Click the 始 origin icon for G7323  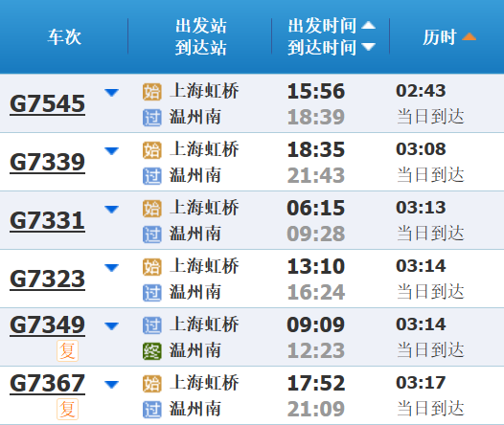point(152,267)
